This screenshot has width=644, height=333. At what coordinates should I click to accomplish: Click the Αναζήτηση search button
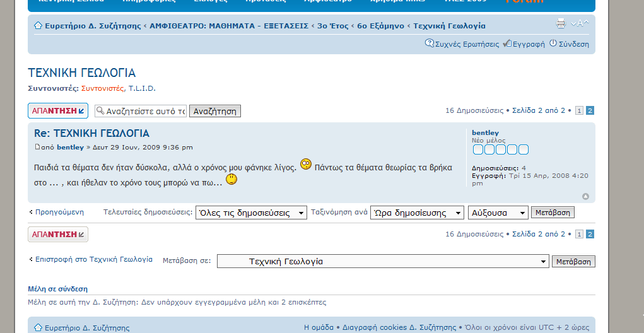[x=214, y=111]
